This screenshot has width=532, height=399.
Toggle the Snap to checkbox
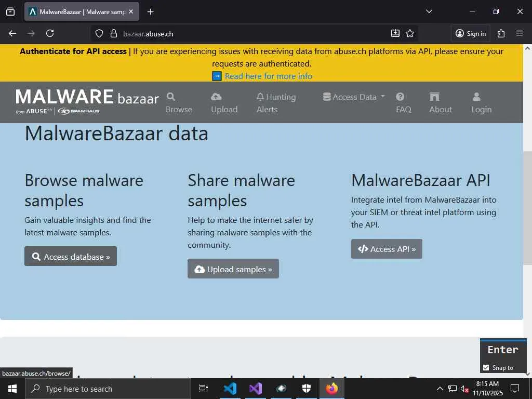click(x=486, y=368)
